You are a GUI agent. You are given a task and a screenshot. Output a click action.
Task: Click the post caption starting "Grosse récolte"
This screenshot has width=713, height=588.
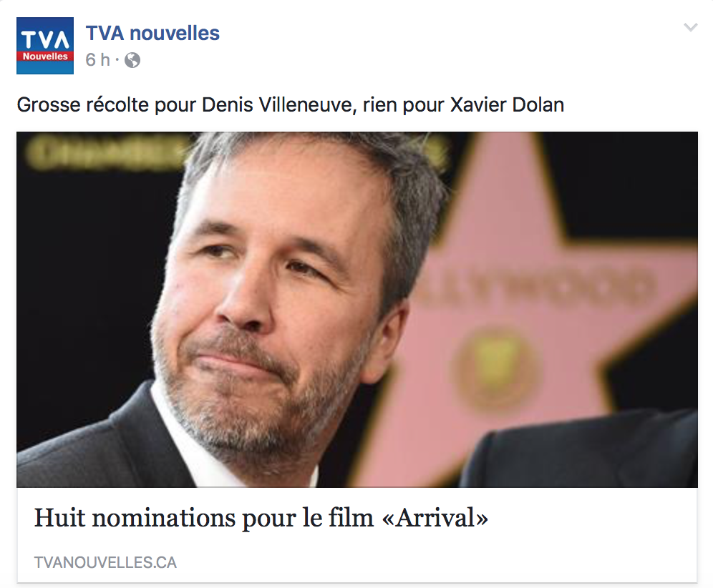pos(290,105)
